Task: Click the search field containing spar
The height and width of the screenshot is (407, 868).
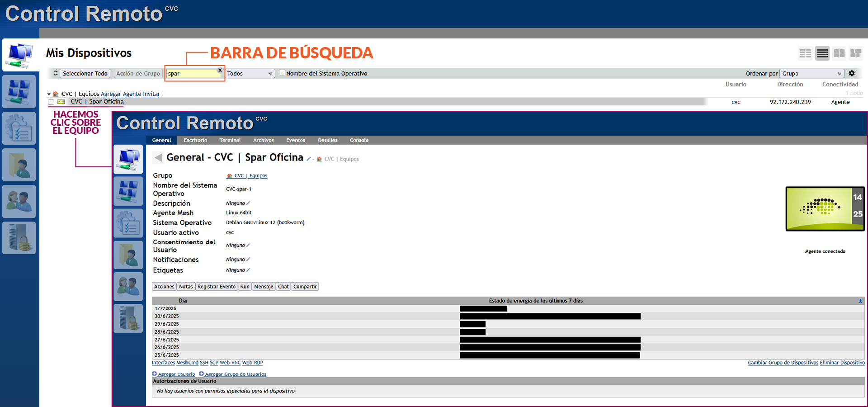Action: (x=192, y=74)
